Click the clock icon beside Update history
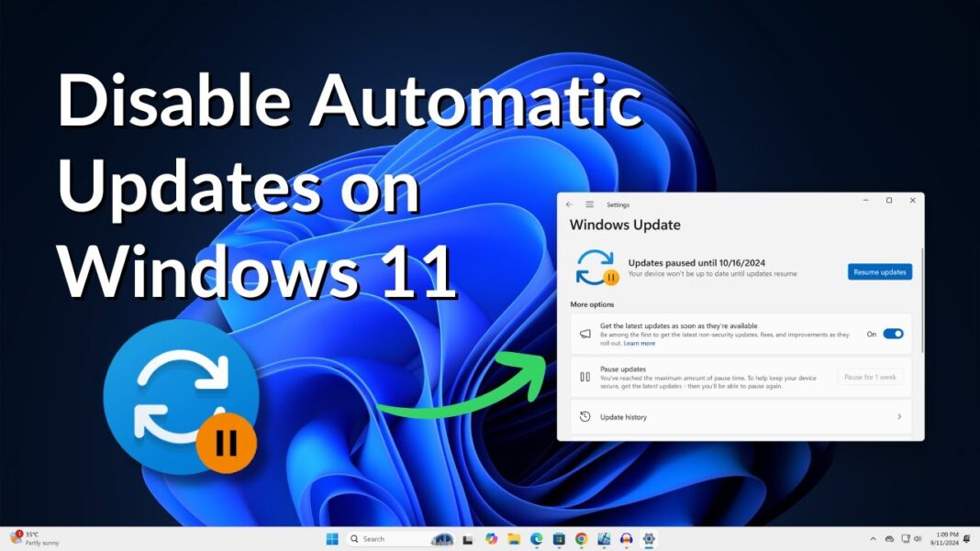This screenshot has height=551, width=980. (585, 417)
